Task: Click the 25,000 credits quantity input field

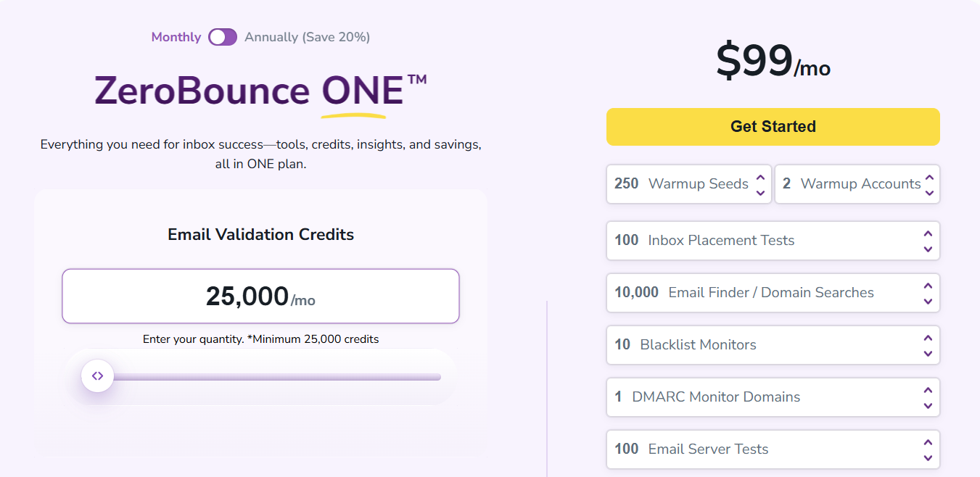Action: click(260, 296)
